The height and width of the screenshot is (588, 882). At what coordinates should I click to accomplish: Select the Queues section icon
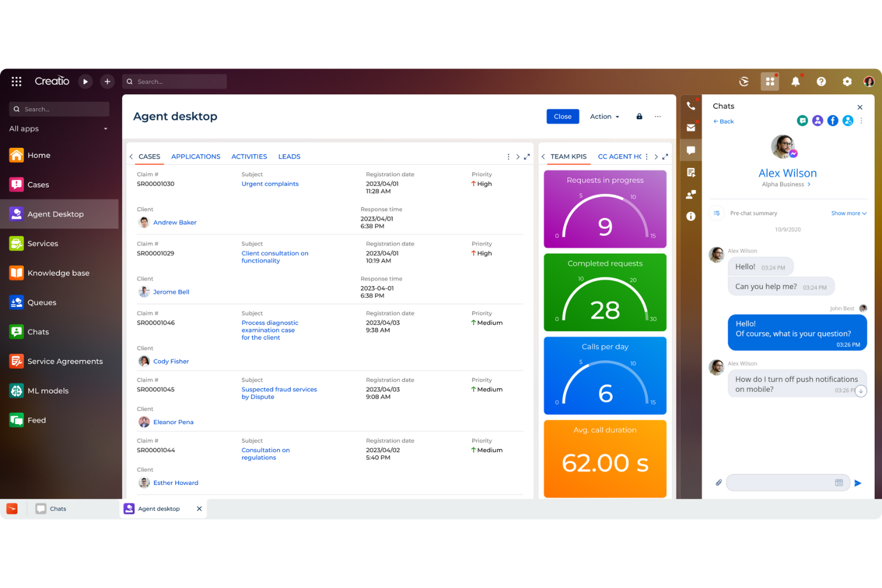click(16, 302)
